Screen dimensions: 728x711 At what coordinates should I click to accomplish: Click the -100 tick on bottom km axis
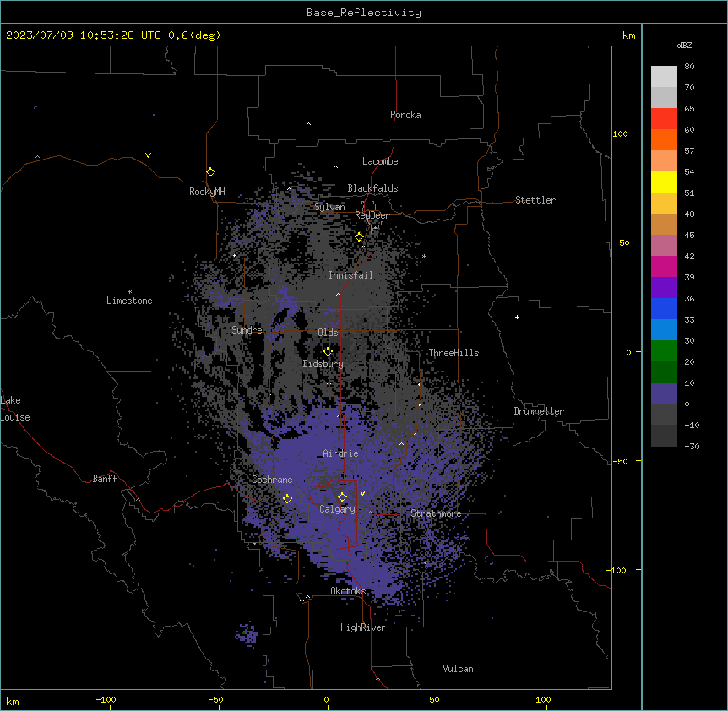pyautogui.click(x=106, y=699)
